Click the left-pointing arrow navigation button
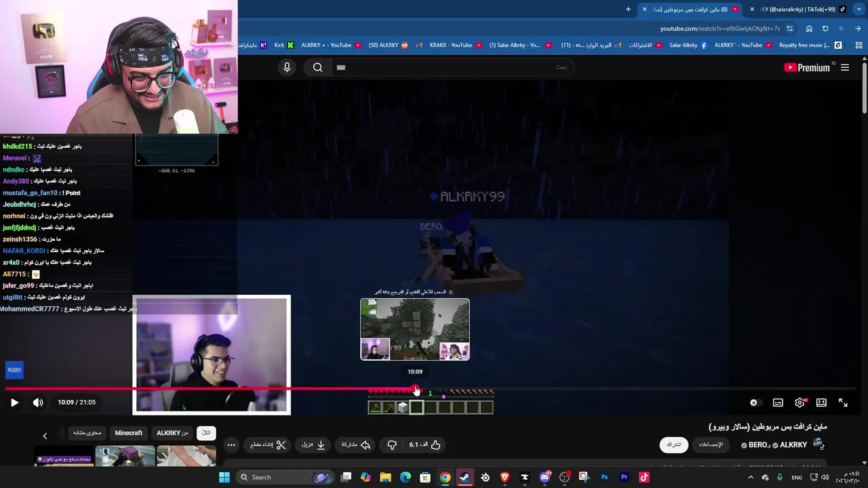The image size is (868, 488). point(842,28)
